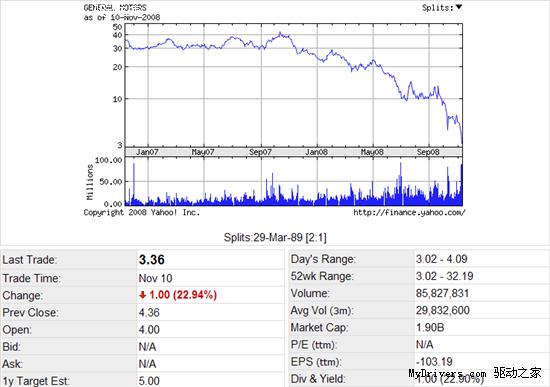Click the Jan07 label on time axis

[x=147, y=152]
